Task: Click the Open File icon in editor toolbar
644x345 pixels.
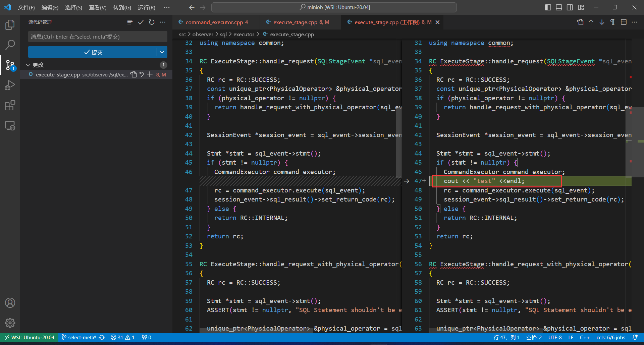Action: (580, 22)
